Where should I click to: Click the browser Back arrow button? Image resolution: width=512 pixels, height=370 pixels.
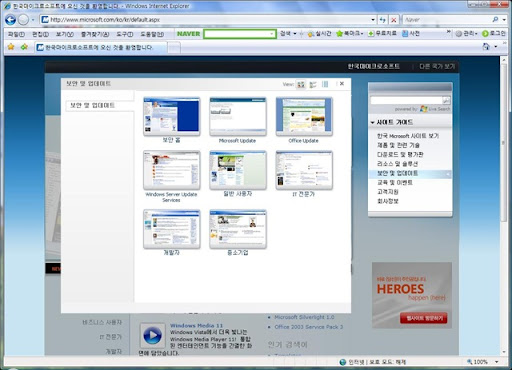point(10,20)
